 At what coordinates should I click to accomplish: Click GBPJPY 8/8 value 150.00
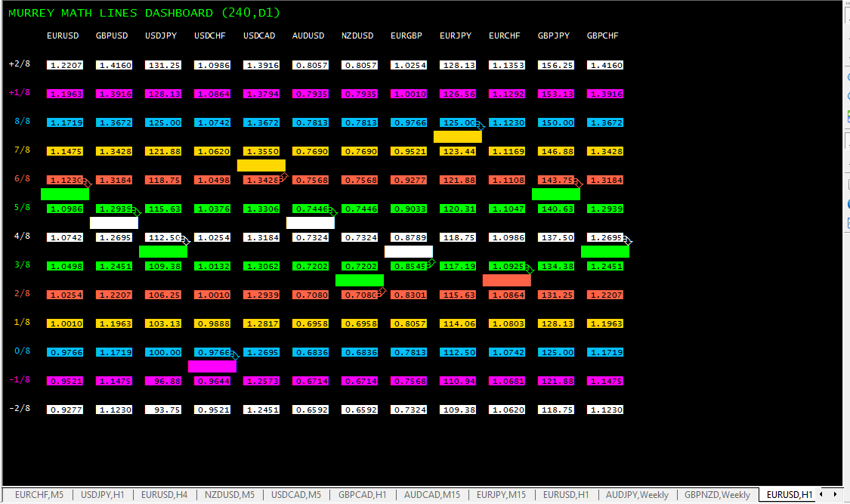tap(556, 122)
